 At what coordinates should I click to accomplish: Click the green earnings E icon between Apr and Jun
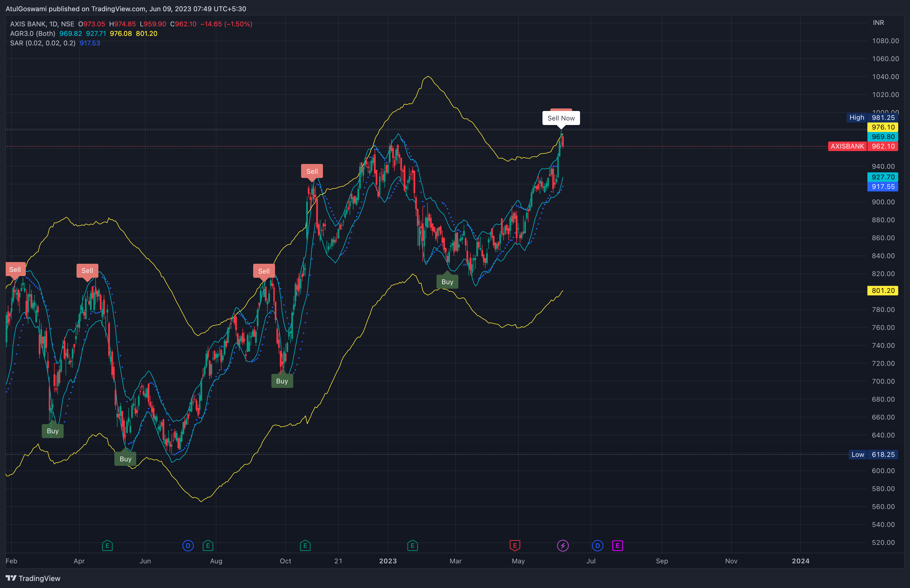click(107, 546)
